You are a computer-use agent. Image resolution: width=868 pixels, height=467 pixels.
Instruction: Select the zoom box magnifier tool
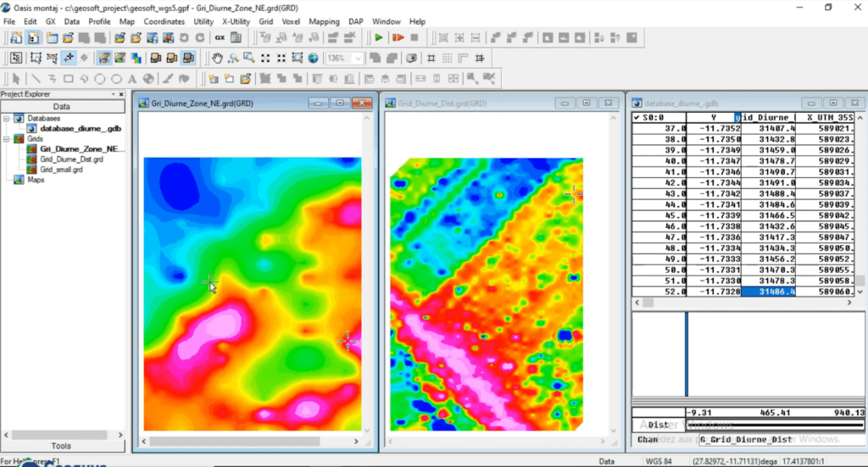(x=249, y=58)
